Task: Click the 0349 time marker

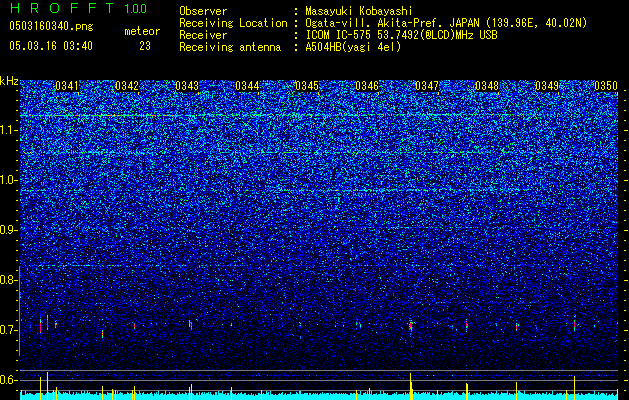Action: coord(547,86)
